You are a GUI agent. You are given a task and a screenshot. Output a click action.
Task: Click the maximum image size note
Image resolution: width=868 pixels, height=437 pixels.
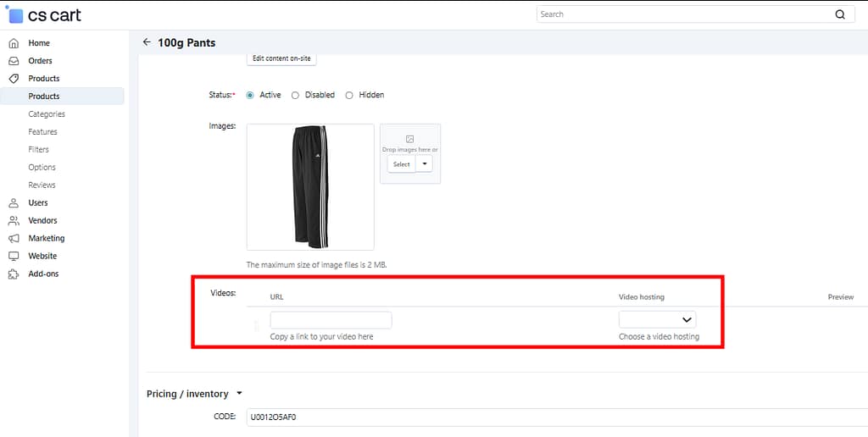click(x=317, y=265)
